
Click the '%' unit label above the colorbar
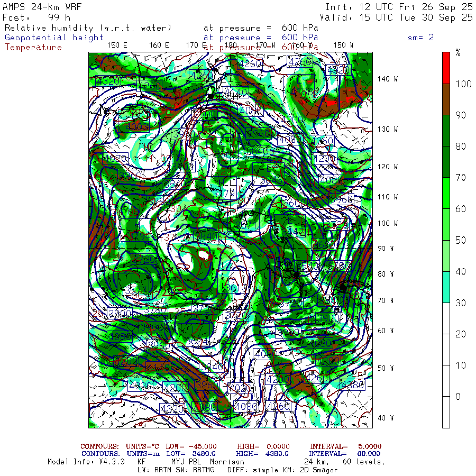(458, 52)
